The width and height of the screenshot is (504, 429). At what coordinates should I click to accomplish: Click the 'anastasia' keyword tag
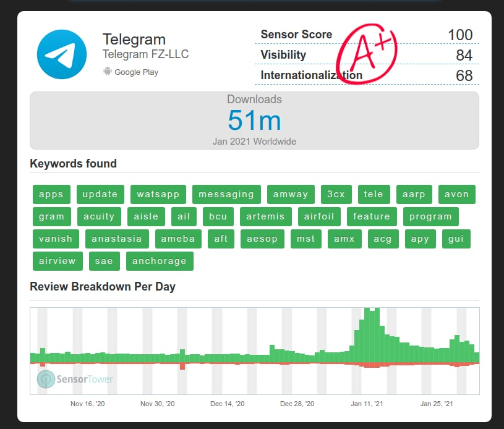tap(117, 239)
